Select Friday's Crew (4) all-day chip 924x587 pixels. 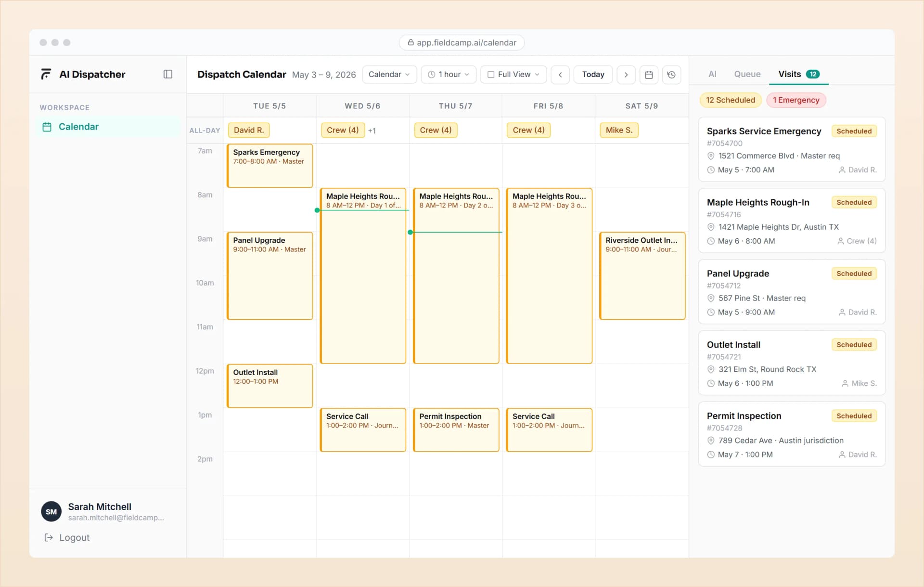point(528,130)
